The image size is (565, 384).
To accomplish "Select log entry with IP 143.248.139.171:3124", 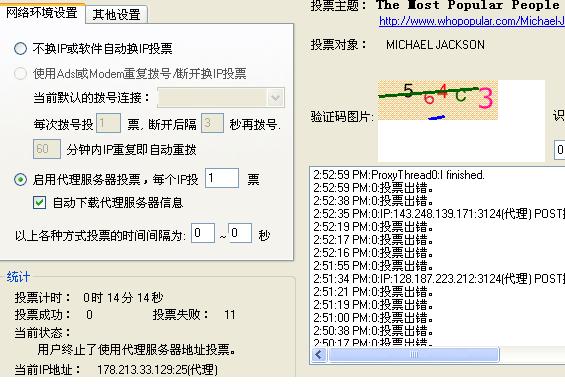I will tap(439, 214).
